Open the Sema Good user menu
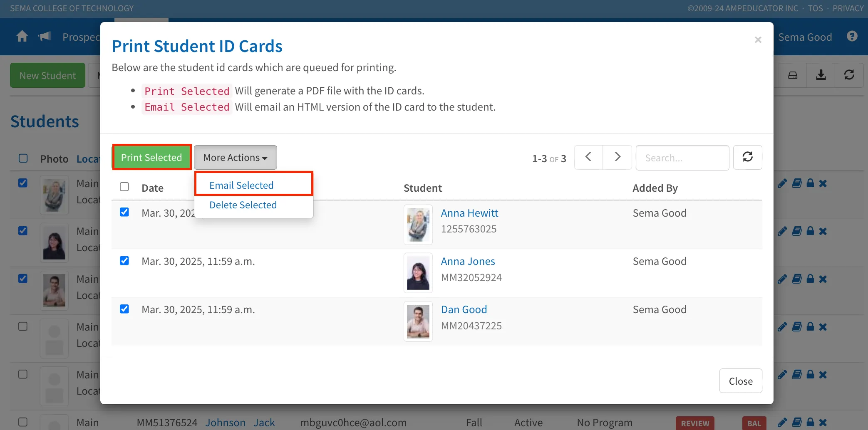 805,37
